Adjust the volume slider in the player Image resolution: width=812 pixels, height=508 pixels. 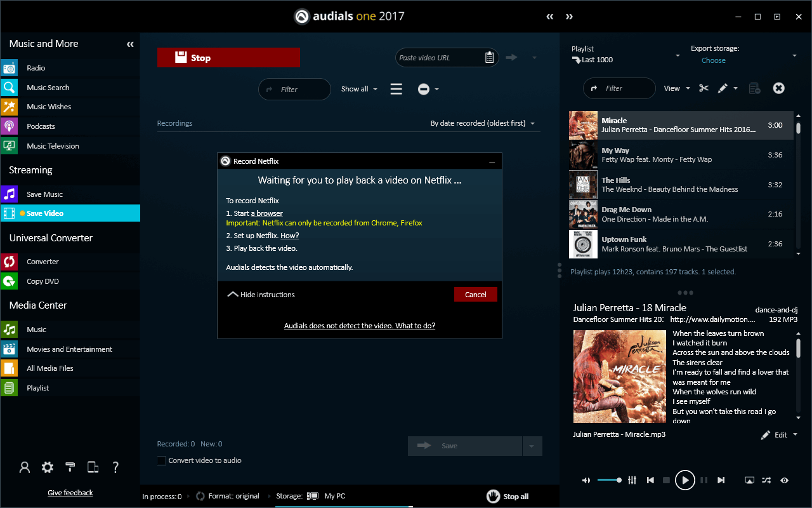(x=609, y=480)
